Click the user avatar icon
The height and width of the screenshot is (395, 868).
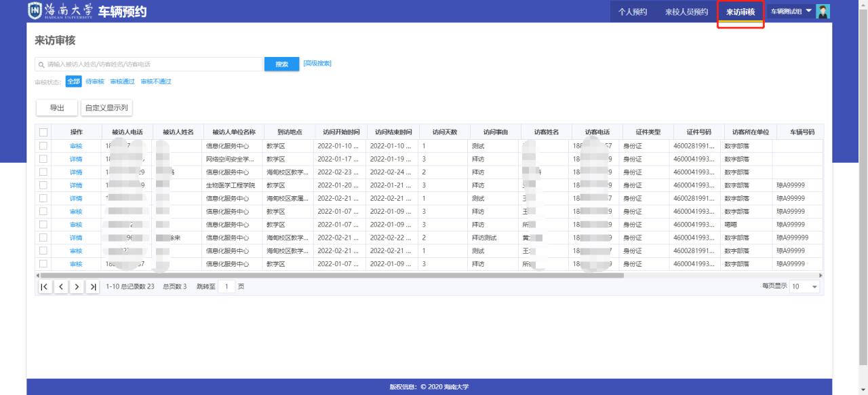(x=823, y=12)
